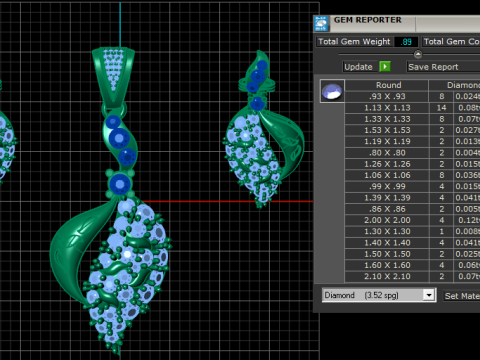The height and width of the screenshot is (360, 480).
Task: Click the Total Gem Weight .89 value field
Action: click(406, 42)
